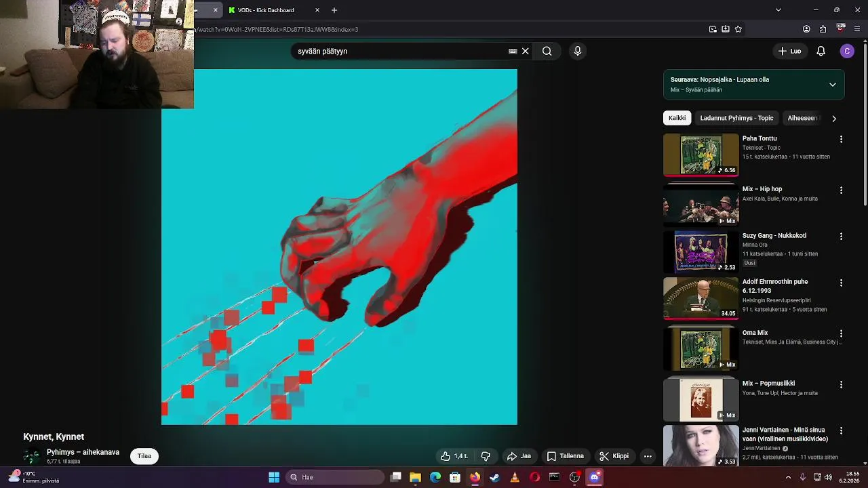Screen dimensions: 868x488
Task: Open options menu for Paha Tonttu
Action: [841, 139]
